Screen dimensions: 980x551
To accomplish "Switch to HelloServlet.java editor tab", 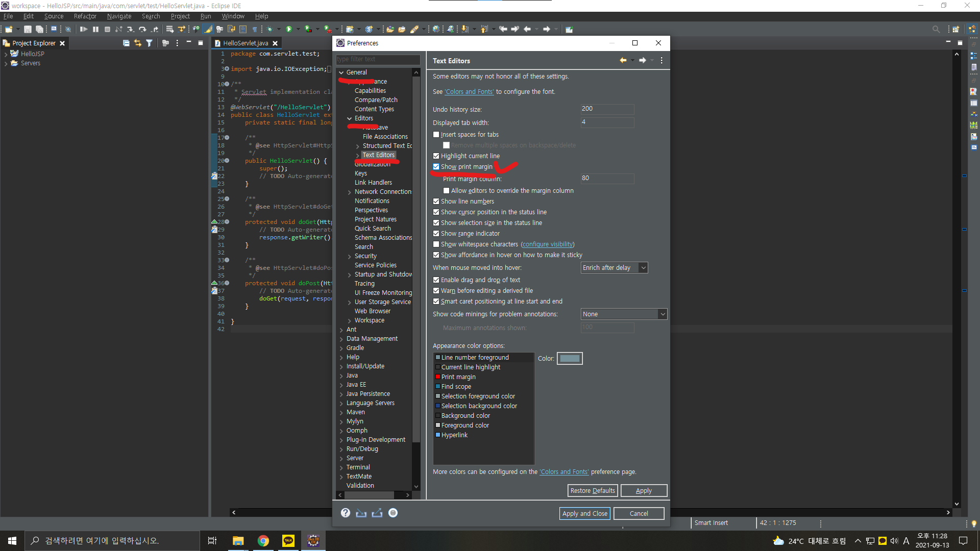I will click(x=246, y=43).
